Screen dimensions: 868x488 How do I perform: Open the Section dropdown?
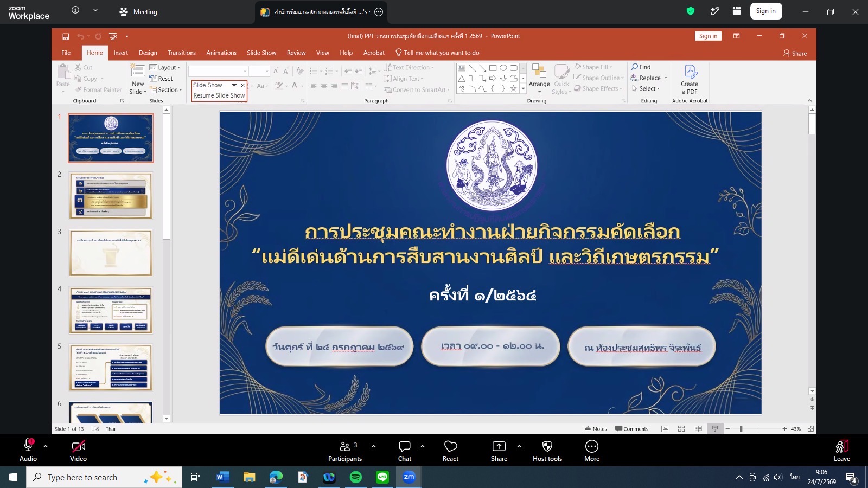167,90
